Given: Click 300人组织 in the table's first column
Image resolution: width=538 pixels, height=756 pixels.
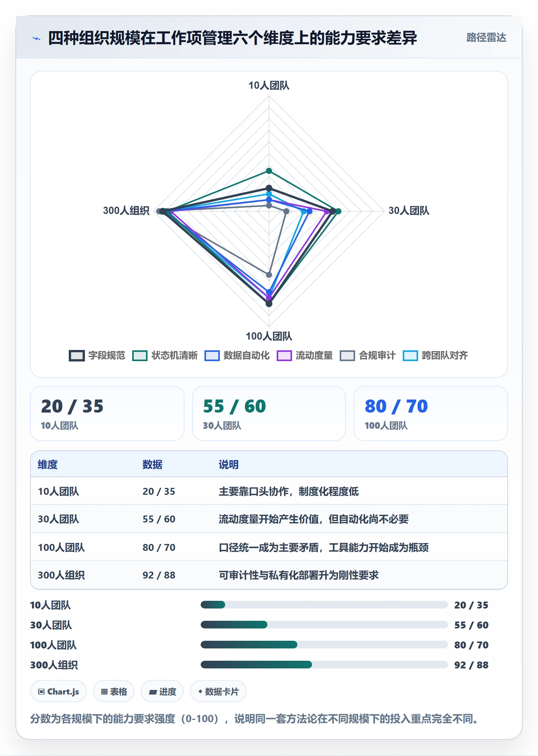Looking at the screenshot, I should [x=61, y=575].
